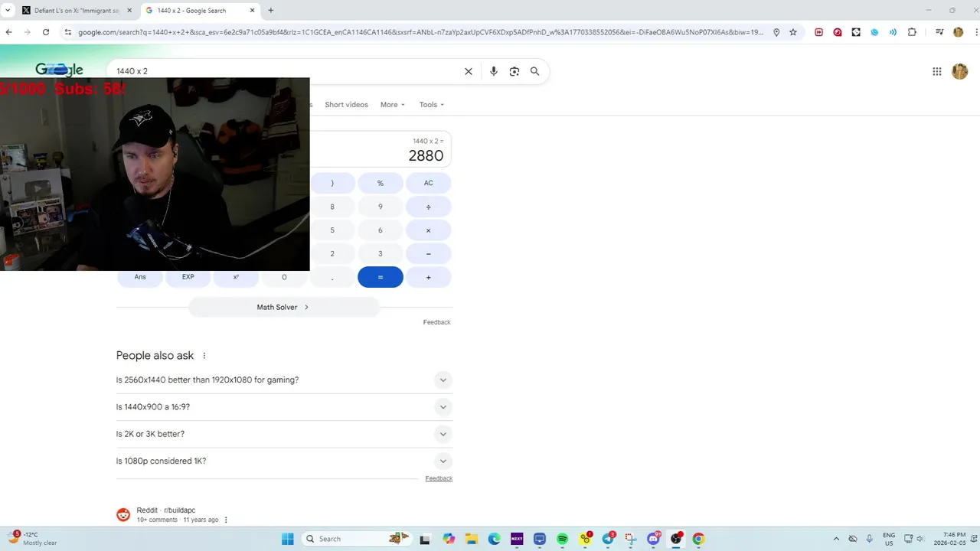Open options for the Reddit result

226,520
